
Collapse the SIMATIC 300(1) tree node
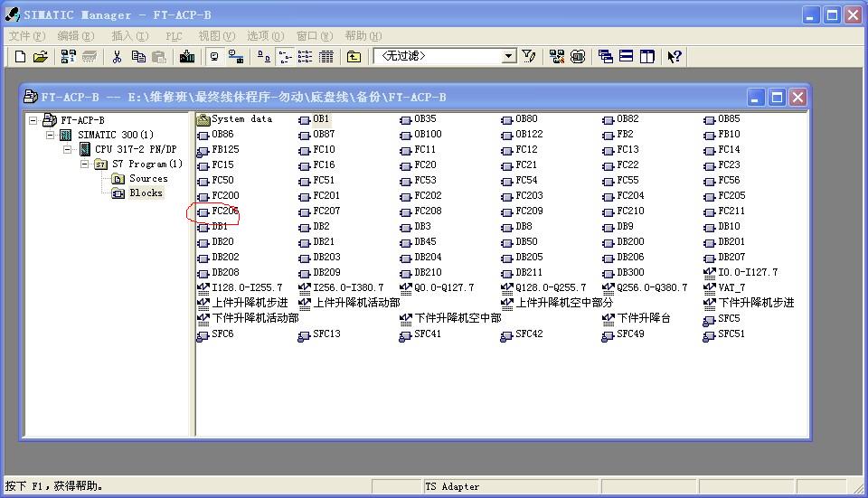click(51, 135)
